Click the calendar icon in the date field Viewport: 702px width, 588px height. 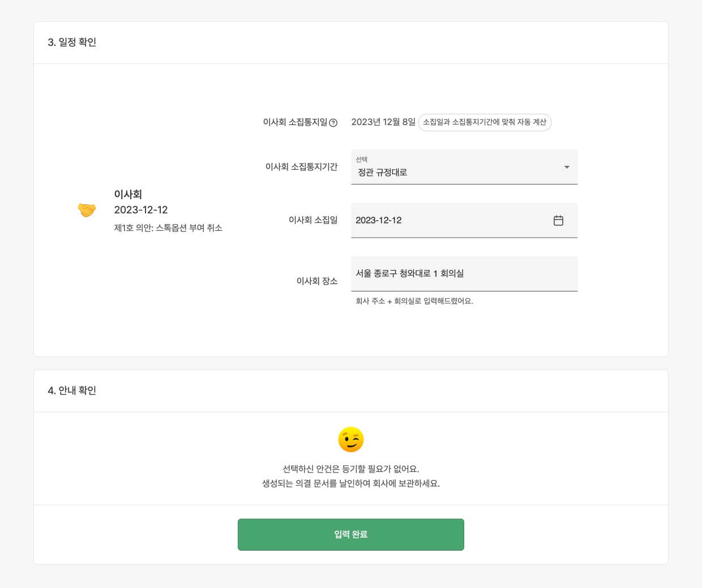coord(559,221)
